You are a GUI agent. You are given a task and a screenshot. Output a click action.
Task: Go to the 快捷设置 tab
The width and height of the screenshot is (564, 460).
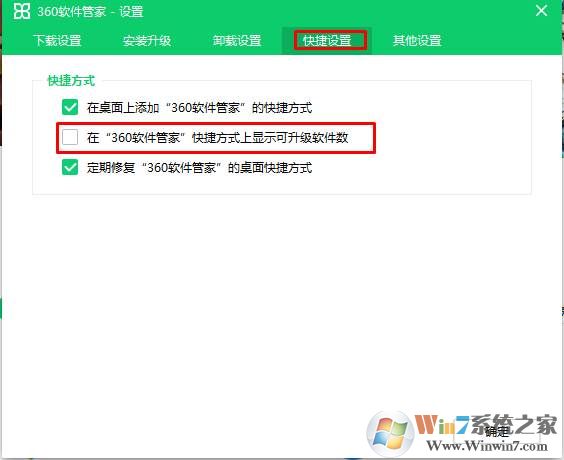327,41
